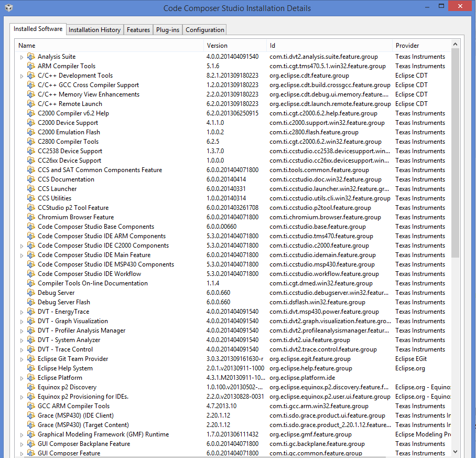This screenshot has height=458, width=476.
Task: Click the CC2538 Device Support icon
Action: 31,151
